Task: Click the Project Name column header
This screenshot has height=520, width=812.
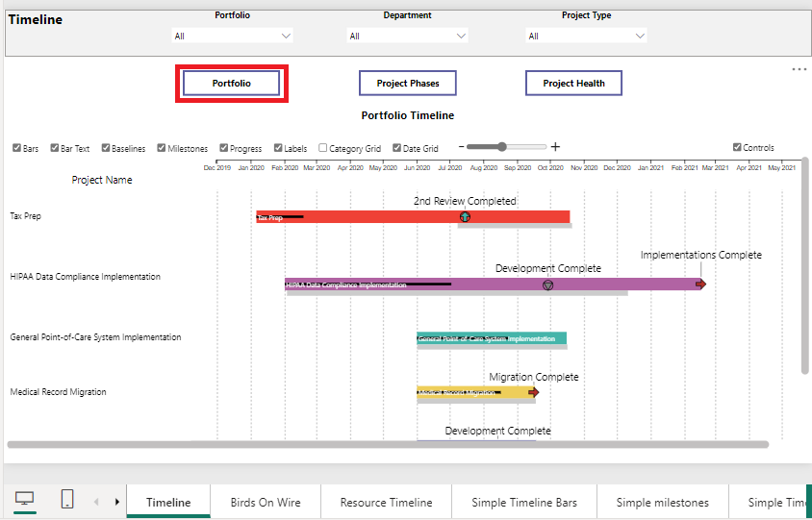Action: tap(102, 180)
